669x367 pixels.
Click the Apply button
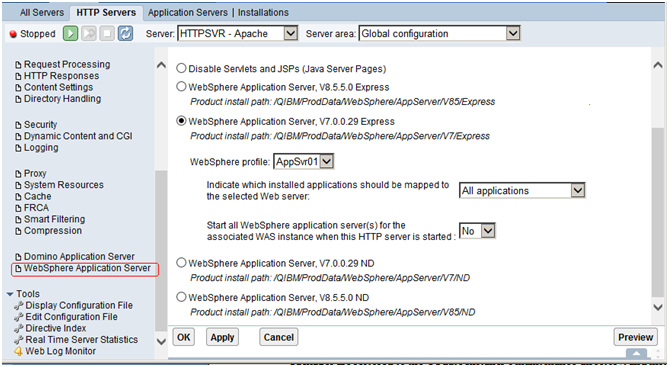coord(222,337)
